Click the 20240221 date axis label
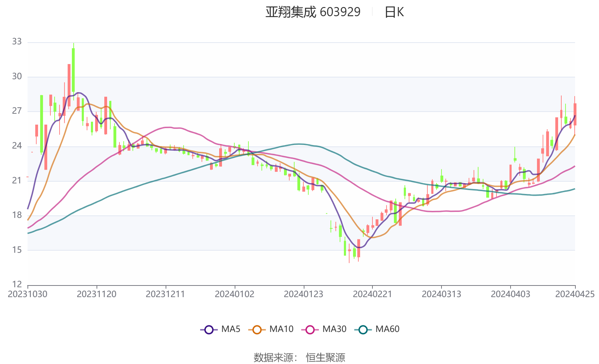The height and width of the screenshot is (364, 599). tap(372, 294)
